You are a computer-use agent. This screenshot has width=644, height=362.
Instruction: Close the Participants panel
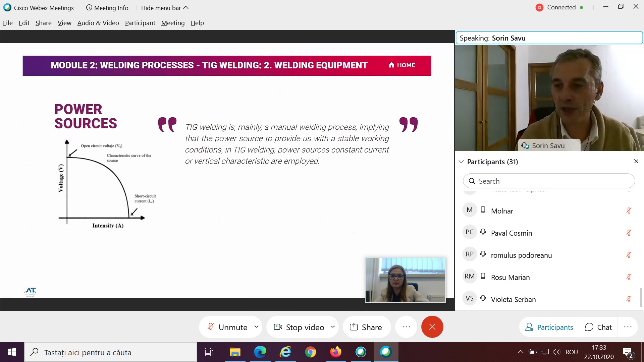[x=636, y=161]
